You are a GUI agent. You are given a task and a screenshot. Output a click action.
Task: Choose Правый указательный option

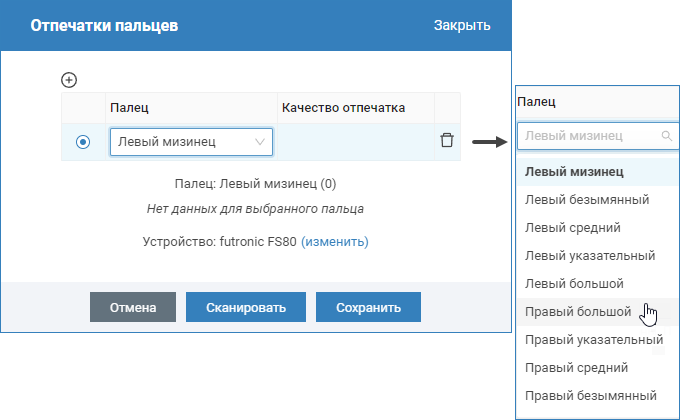point(594,339)
